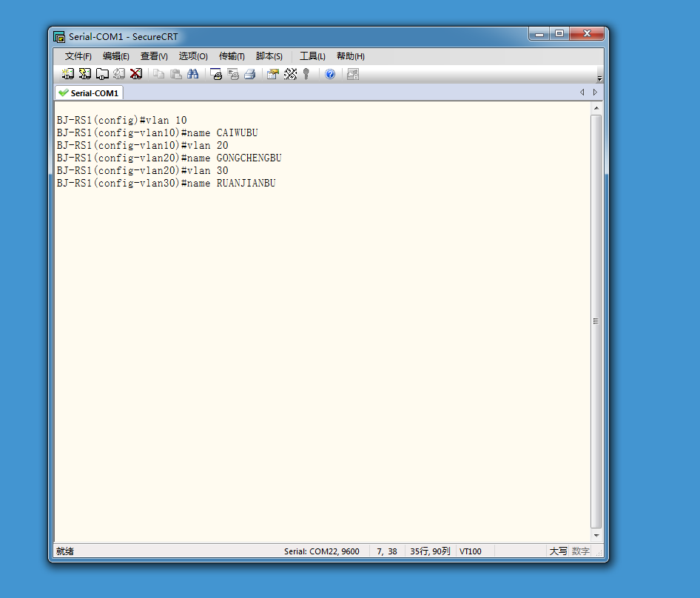Click the 就绪 status bar text

pyautogui.click(x=65, y=551)
